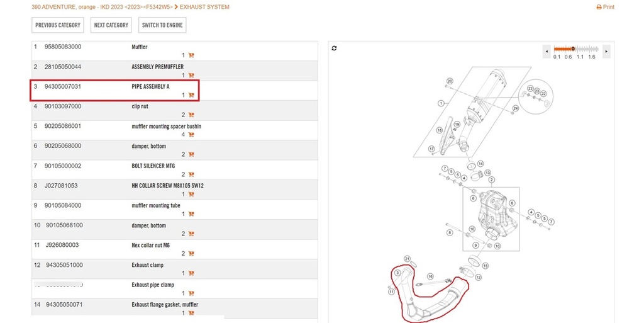Select callout 11 nut in diagram
644x323 pixels.
pos(391,292)
